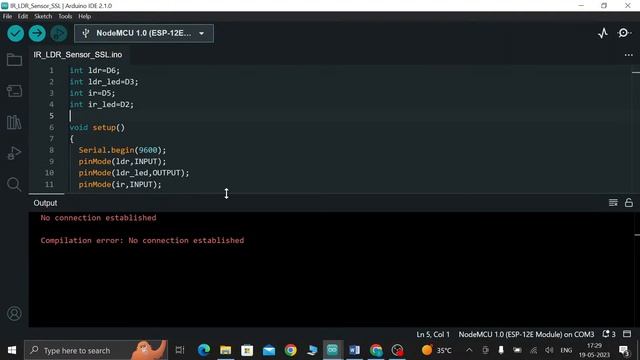Click Ln 5, Col 1 cursor position status

[433, 334]
